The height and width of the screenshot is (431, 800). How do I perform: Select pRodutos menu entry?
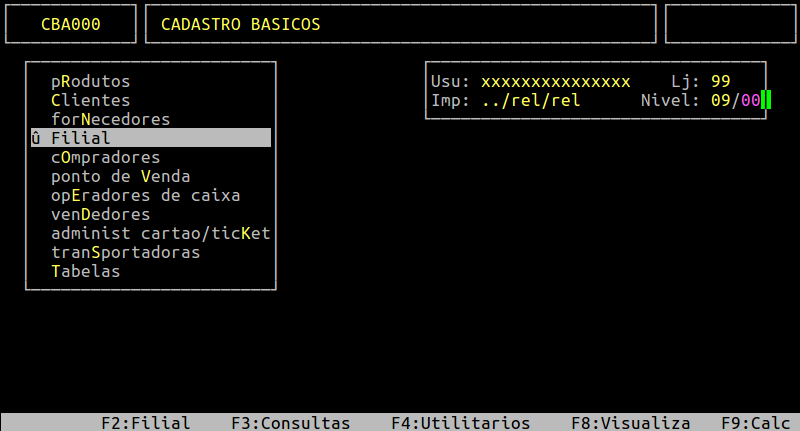90,81
